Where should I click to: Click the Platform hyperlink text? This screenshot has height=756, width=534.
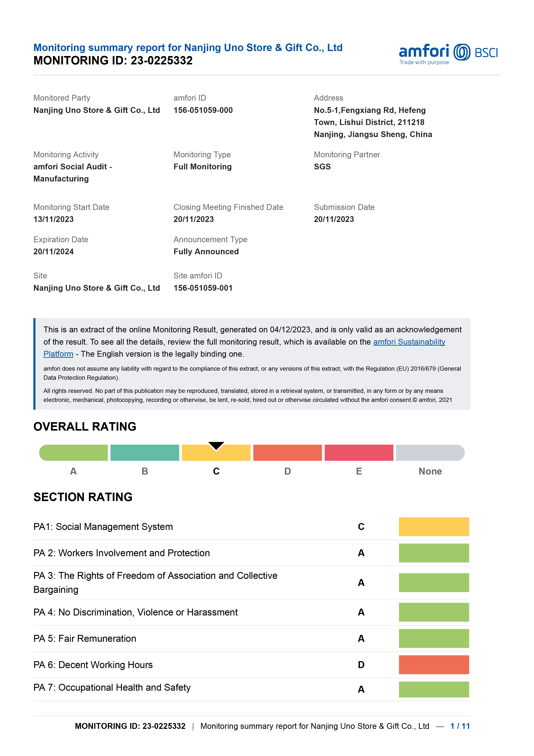(x=58, y=354)
